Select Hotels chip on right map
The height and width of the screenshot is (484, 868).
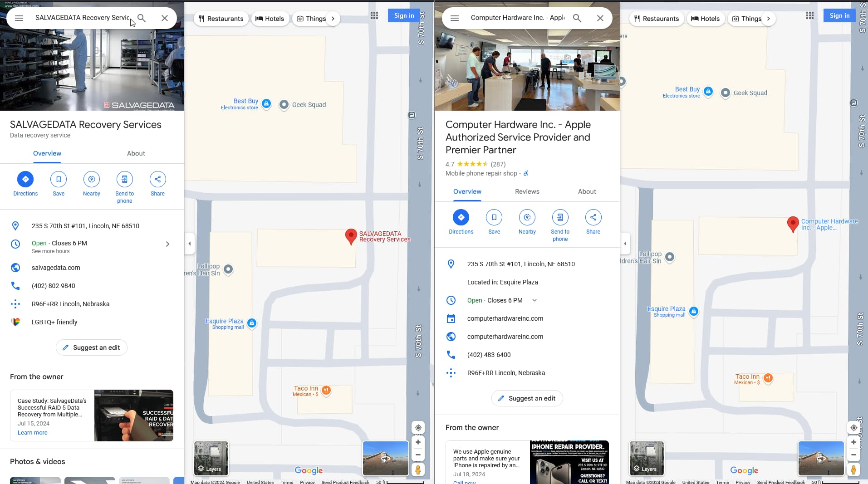tap(706, 19)
